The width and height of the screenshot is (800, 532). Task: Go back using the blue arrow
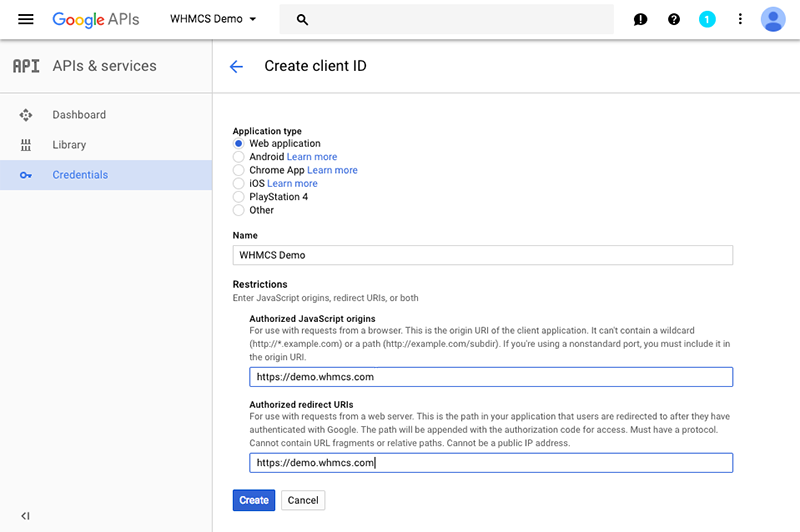236,66
